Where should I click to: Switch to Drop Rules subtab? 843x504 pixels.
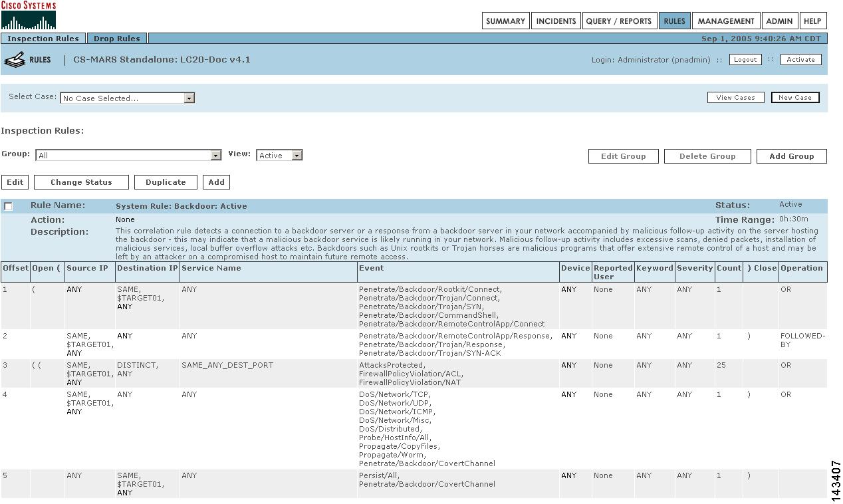tap(117, 39)
